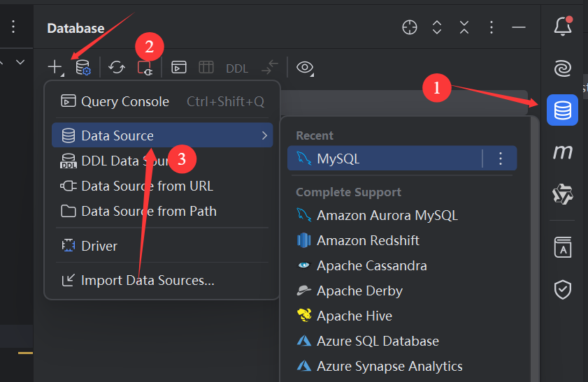The height and width of the screenshot is (382, 588).
Task: Click the Notifications bell icon
Action: (562, 27)
